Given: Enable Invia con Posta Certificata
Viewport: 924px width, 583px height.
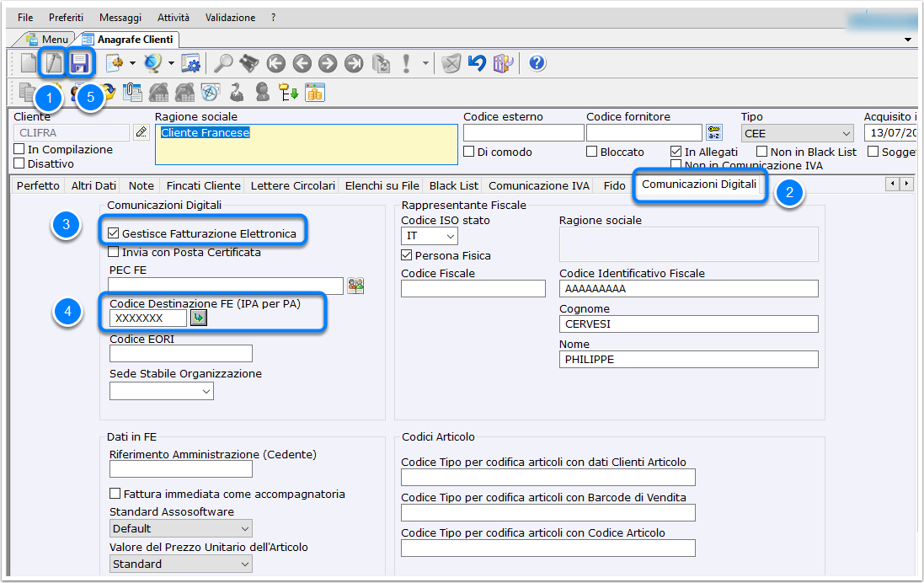Looking at the screenshot, I should (114, 252).
